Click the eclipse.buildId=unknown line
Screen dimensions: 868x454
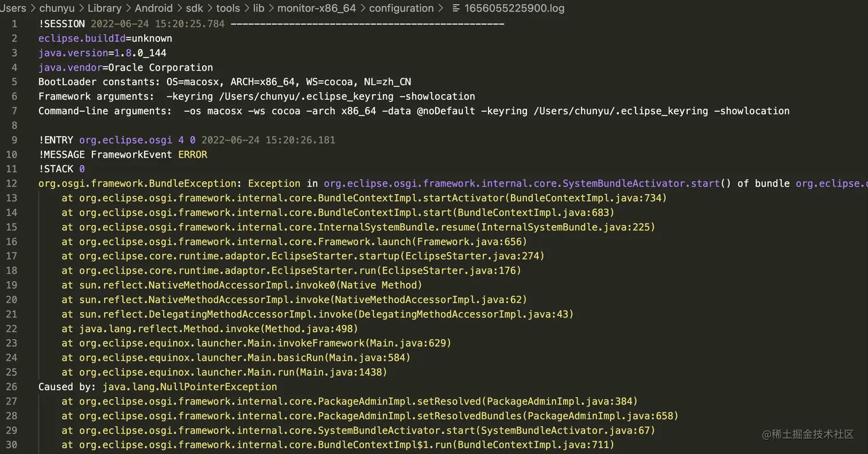tap(105, 38)
